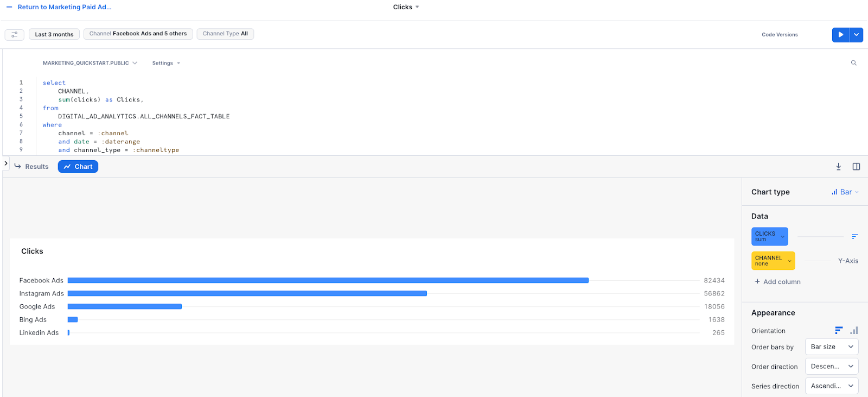Open the run options arrow
Image resolution: width=868 pixels, height=397 pixels.
(856, 35)
